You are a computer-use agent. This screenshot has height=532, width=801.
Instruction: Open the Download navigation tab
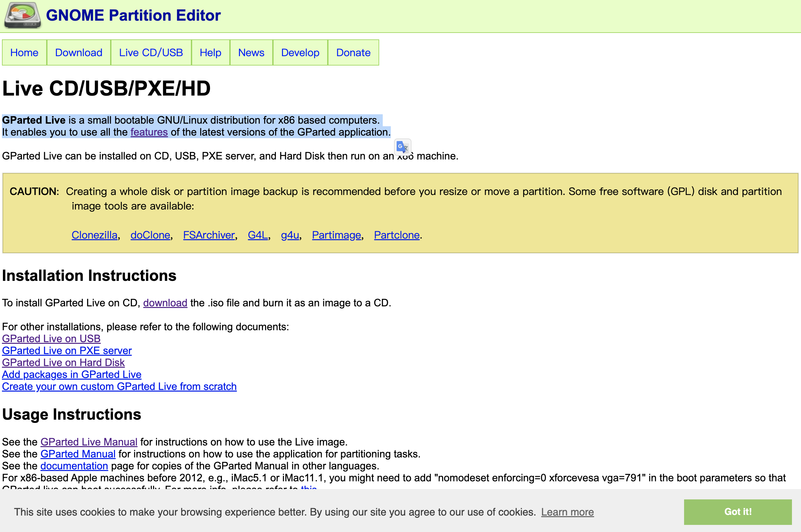(78, 53)
